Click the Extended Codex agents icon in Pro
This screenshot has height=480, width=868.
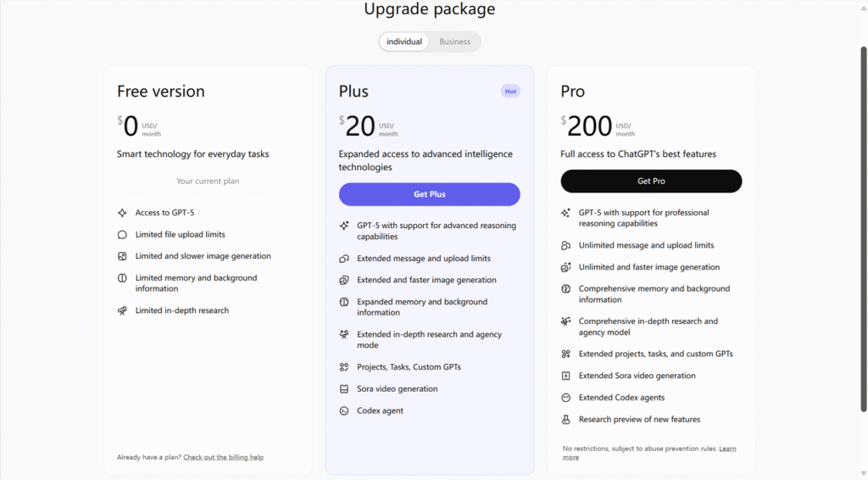tap(565, 398)
